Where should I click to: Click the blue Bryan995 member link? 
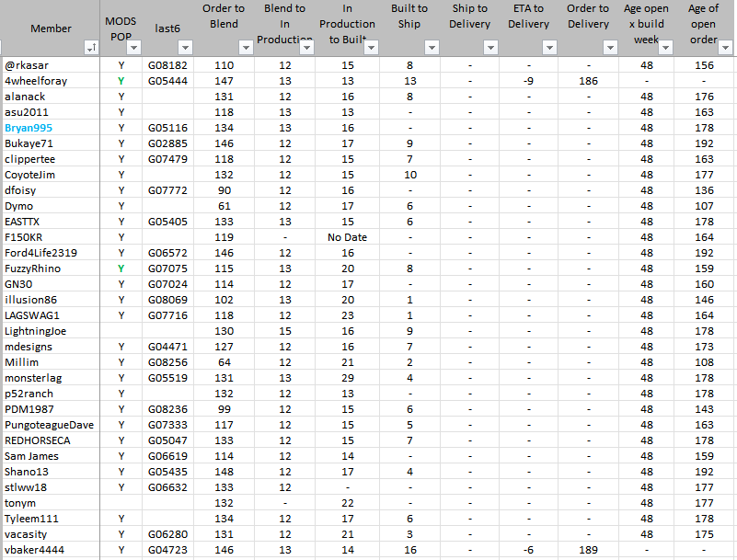(x=31, y=128)
